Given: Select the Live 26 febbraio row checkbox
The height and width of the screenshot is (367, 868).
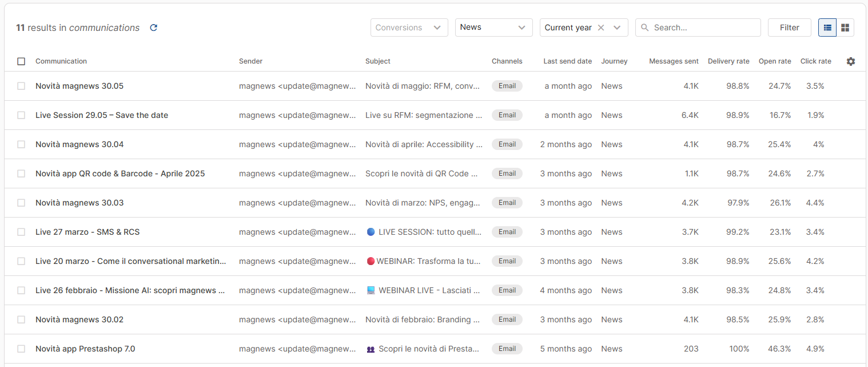Looking at the screenshot, I should tap(21, 290).
